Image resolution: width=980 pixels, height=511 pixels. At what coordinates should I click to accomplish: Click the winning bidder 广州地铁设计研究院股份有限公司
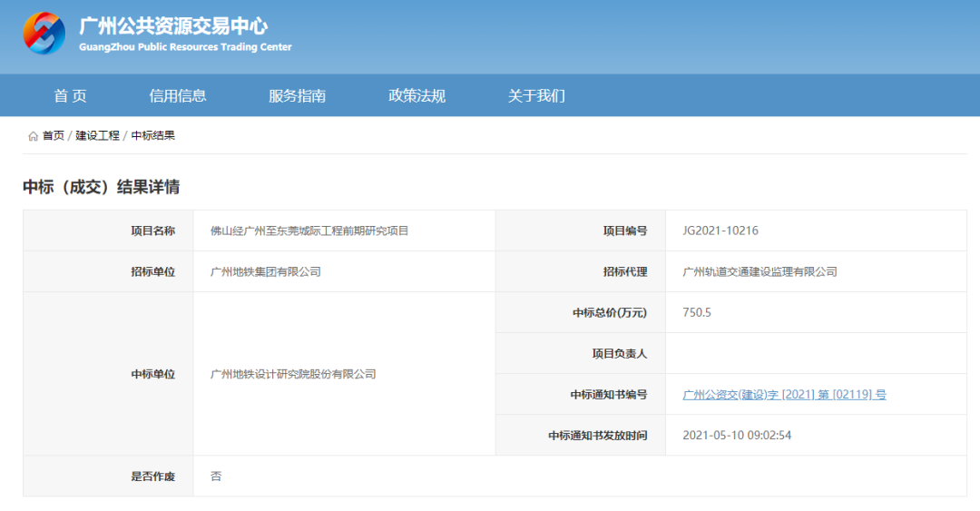293,374
